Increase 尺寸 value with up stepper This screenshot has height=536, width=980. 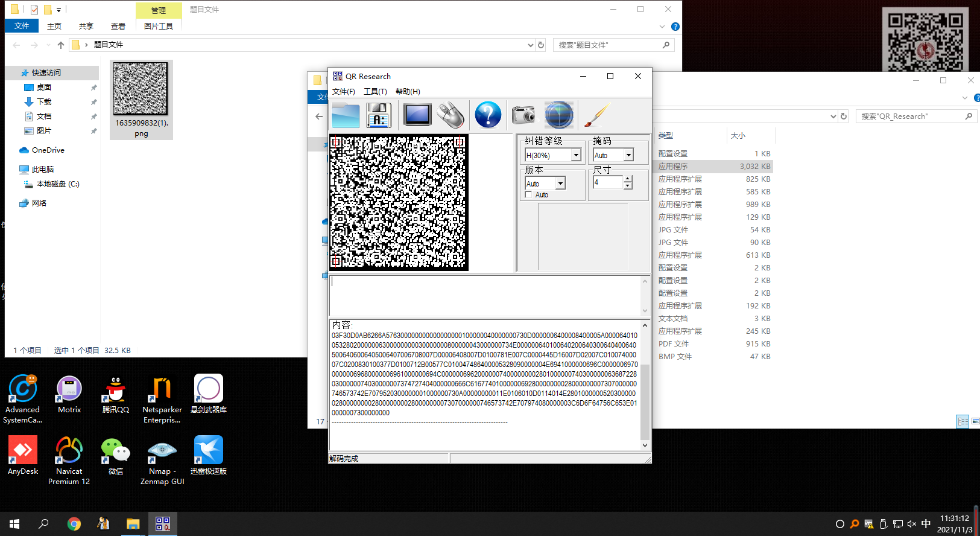(628, 179)
